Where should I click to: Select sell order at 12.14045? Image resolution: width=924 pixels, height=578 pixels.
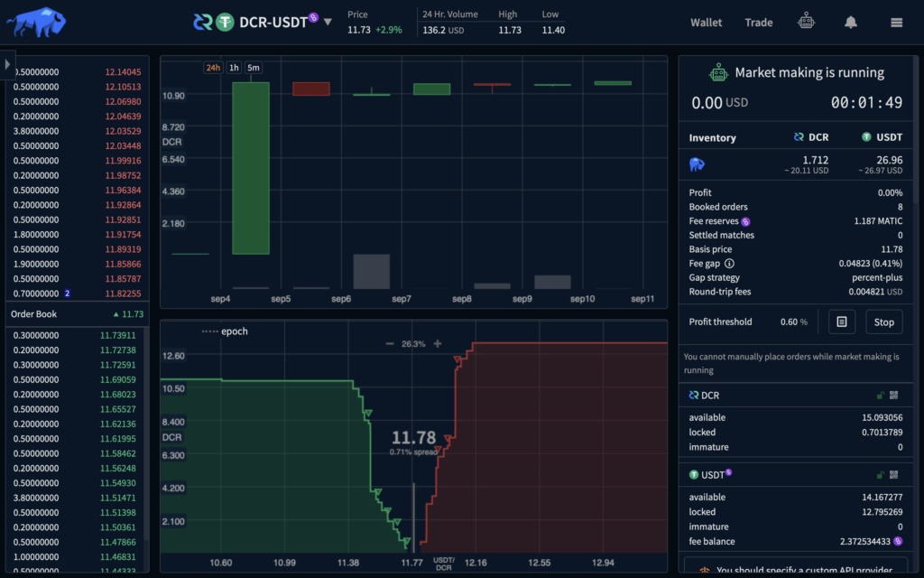point(77,72)
